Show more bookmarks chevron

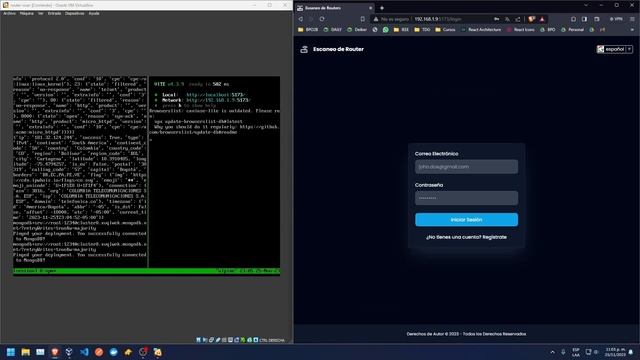pos(632,30)
